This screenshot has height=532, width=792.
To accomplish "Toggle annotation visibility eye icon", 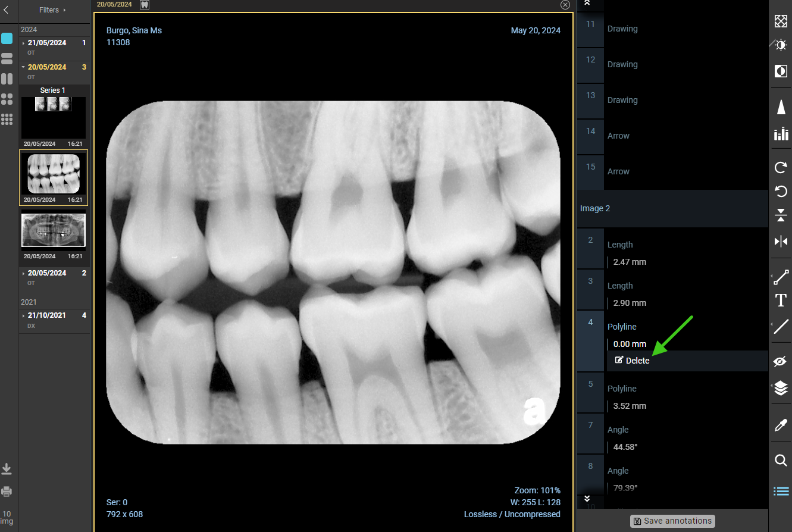I will (781, 361).
